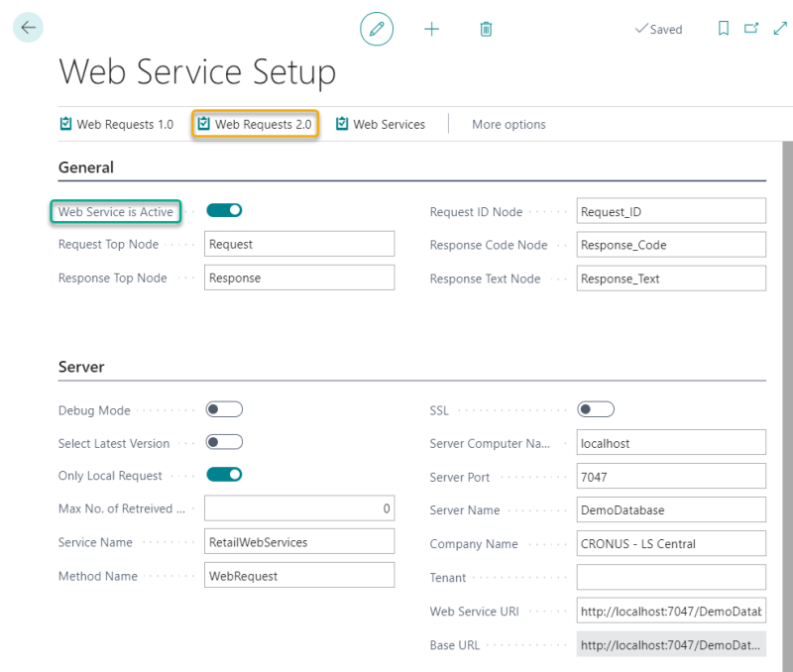Click the Delete trash icon
The image size is (793, 672).
[x=486, y=29]
